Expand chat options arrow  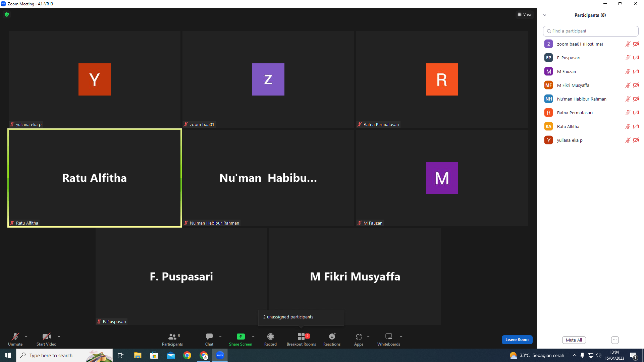coord(220,337)
